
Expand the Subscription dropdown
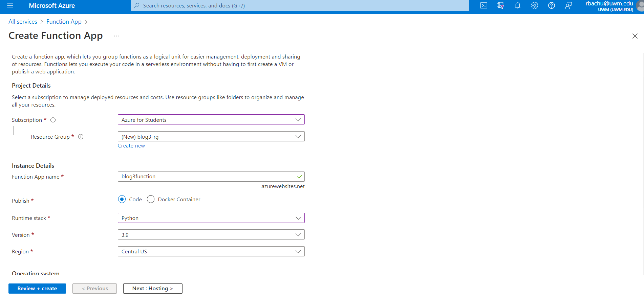211,120
